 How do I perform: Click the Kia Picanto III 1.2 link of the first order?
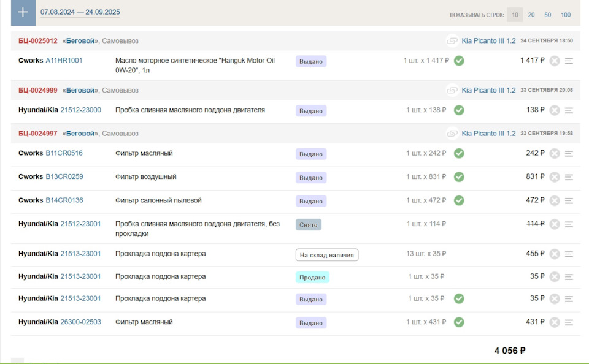(488, 40)
